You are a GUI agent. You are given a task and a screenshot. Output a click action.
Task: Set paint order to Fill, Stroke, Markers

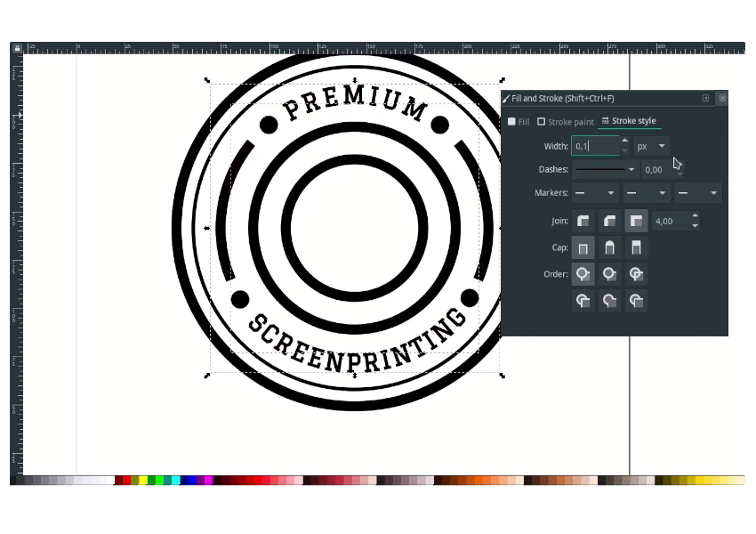coord(583,274)
